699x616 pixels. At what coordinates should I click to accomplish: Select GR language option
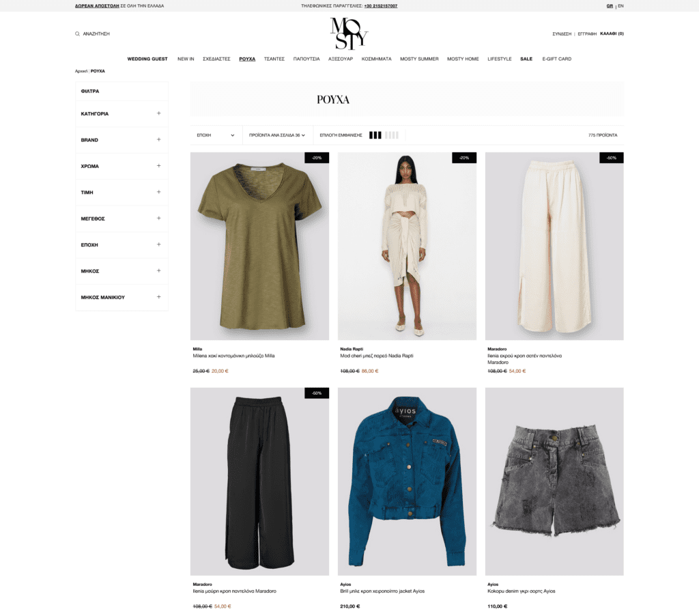point(610,5)
